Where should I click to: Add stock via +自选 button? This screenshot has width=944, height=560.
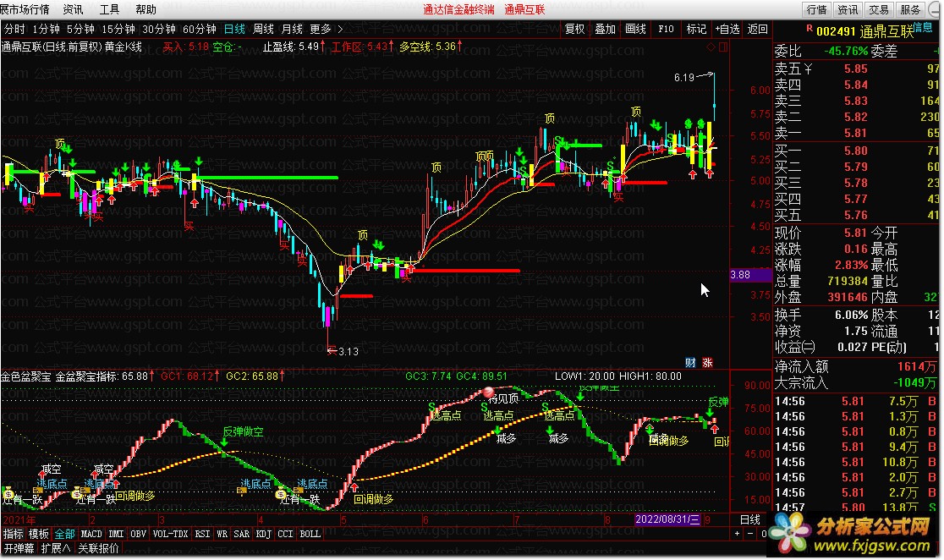(727, 29)
